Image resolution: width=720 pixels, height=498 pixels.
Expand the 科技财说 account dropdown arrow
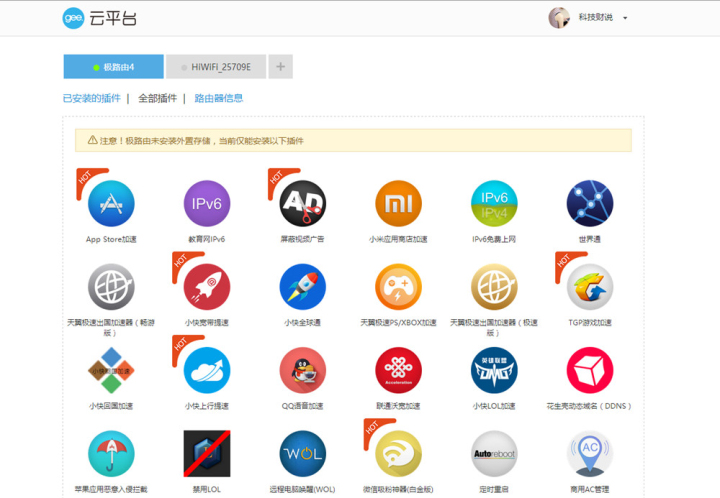625,18
